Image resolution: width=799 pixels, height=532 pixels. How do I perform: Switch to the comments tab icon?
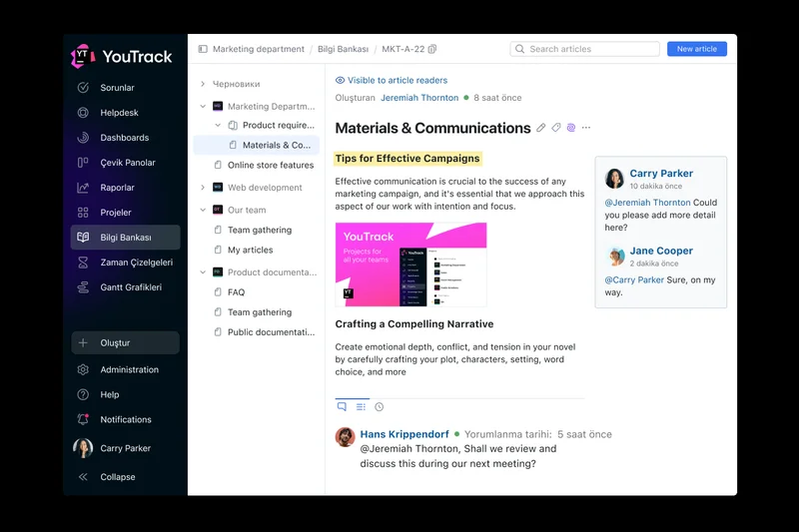click(x=342, y=406)
